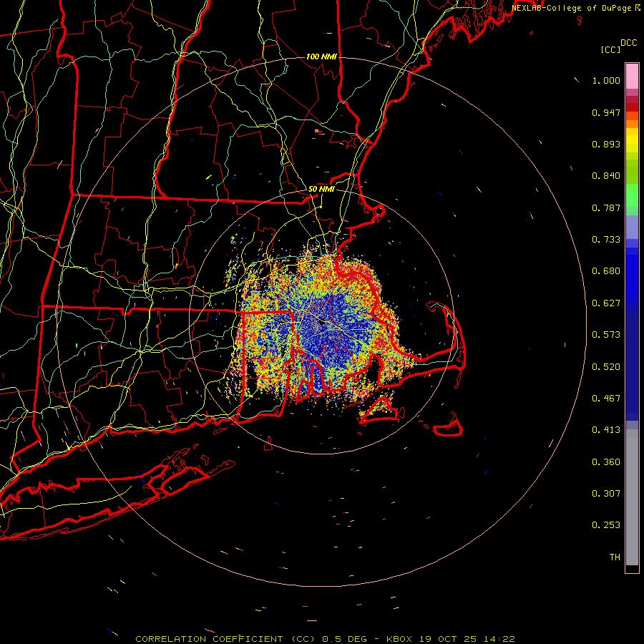Click the 0.307 scale label

pos(606,494)
